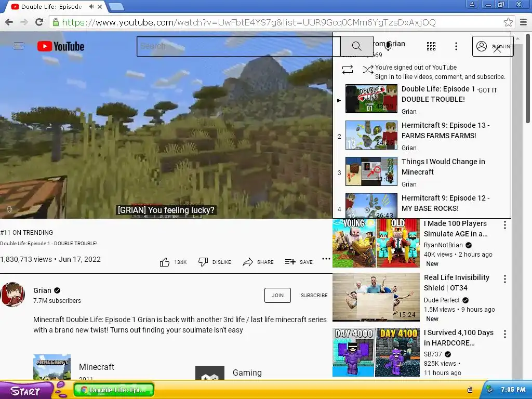Viewport: 532px width, 399px height.
Task: Click the system tray network icon
Action: coord(489,390)
